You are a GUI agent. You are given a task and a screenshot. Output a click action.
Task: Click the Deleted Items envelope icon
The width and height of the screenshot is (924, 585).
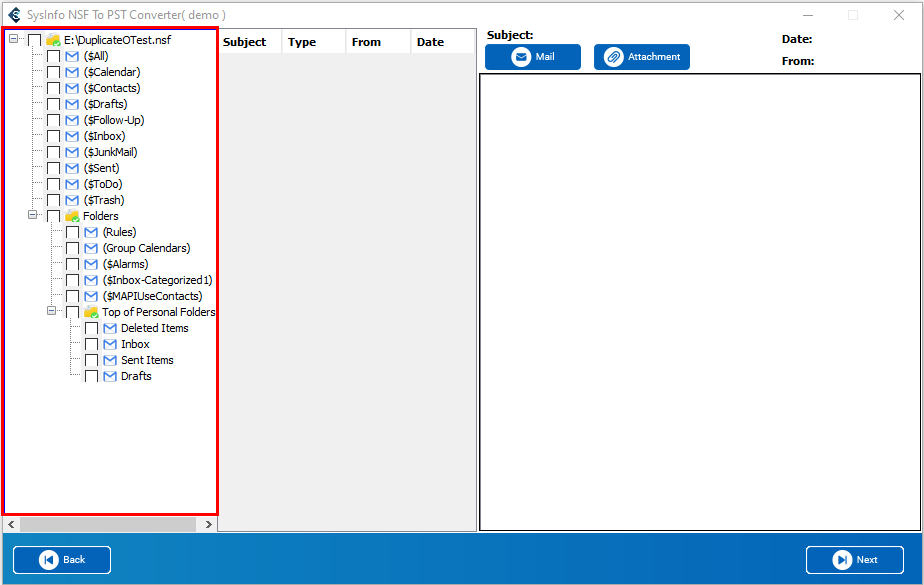click(110, 328)
